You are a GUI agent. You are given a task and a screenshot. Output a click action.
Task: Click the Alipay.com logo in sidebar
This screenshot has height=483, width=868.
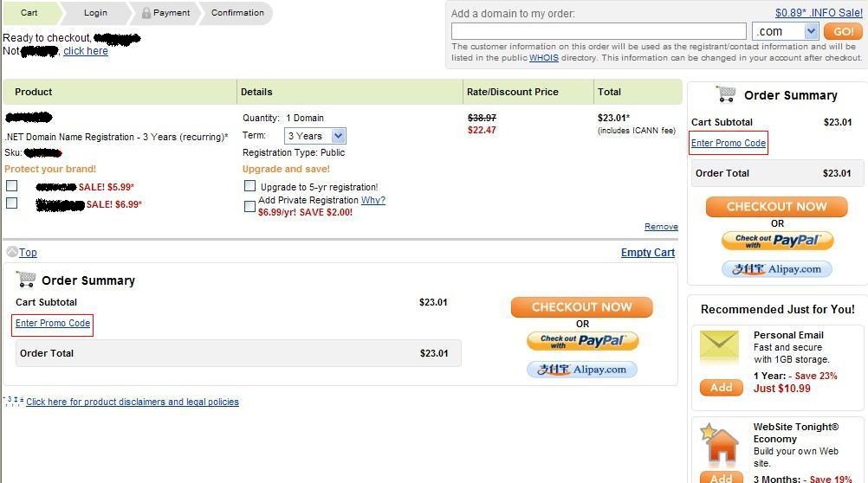(x=777, y=269)
